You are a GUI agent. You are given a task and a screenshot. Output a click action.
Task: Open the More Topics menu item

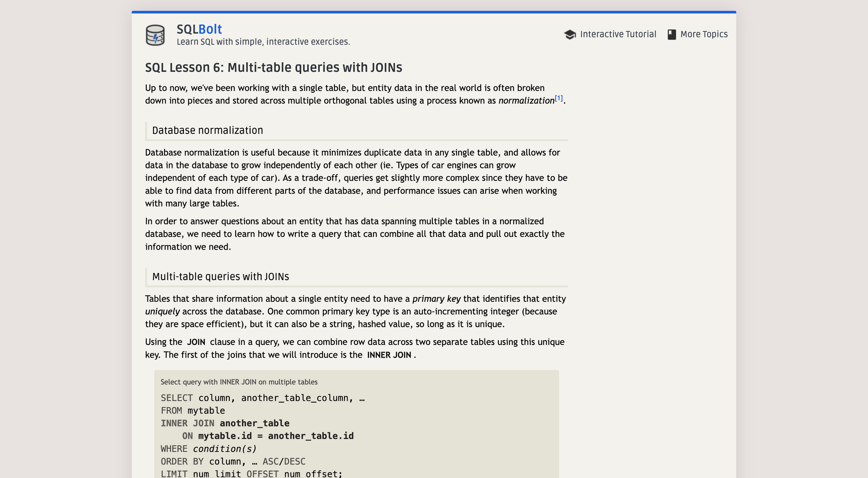pos(698,34)
